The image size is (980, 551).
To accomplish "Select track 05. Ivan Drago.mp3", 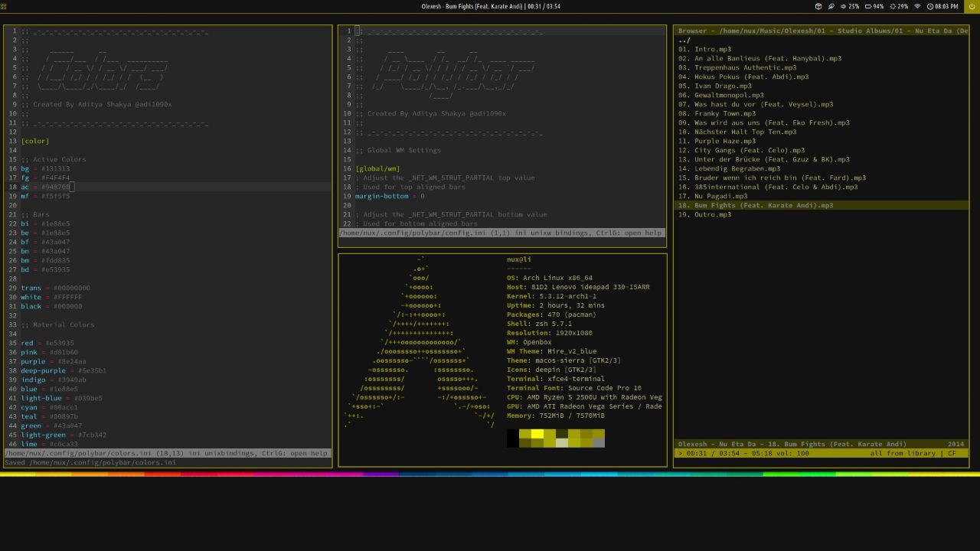I will click(715, 86).
